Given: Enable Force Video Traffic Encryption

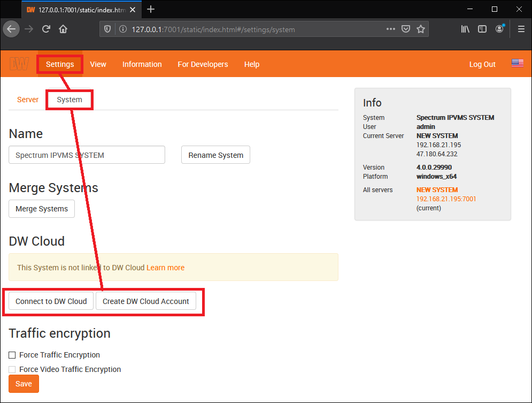Looking at the screenshot, I should (x=12, y=369).
